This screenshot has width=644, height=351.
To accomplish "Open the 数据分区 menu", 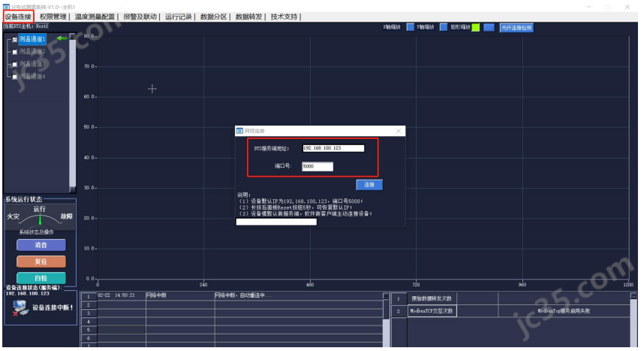I will pos(214,17).
